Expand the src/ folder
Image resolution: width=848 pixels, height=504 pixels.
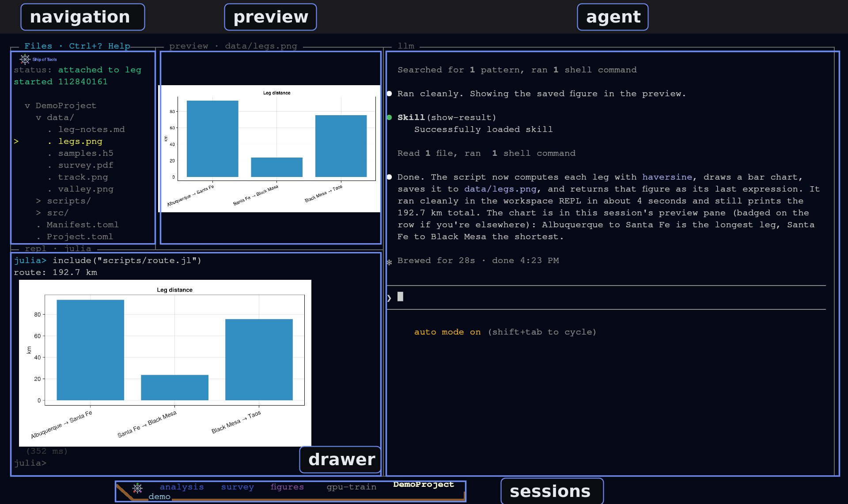[x=38, y=213]
